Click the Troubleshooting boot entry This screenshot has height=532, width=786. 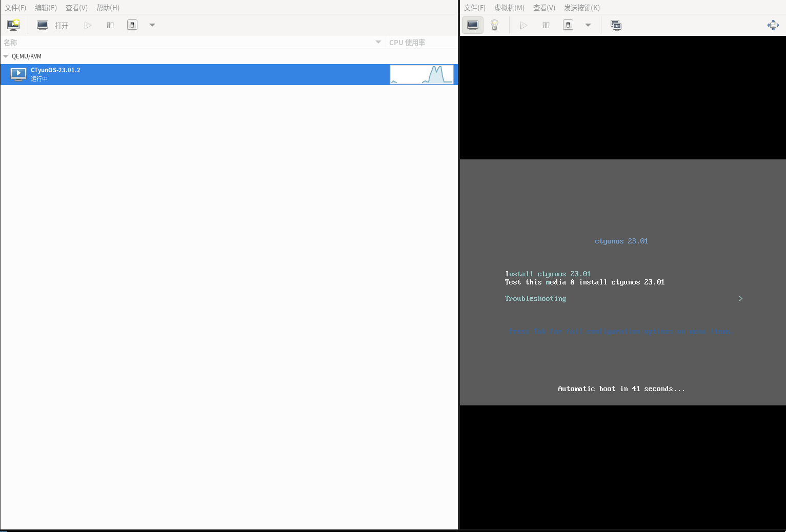click(535, 298)
